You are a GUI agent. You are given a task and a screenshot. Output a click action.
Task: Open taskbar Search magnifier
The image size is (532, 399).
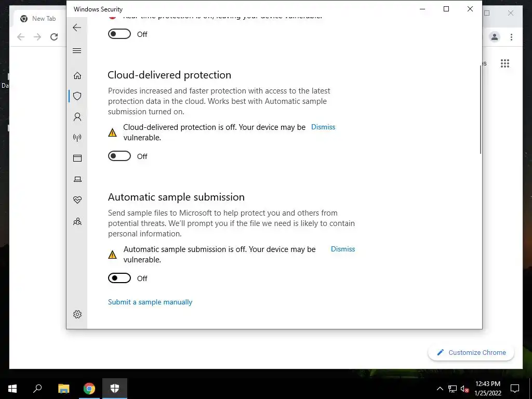tap(37, 389)
